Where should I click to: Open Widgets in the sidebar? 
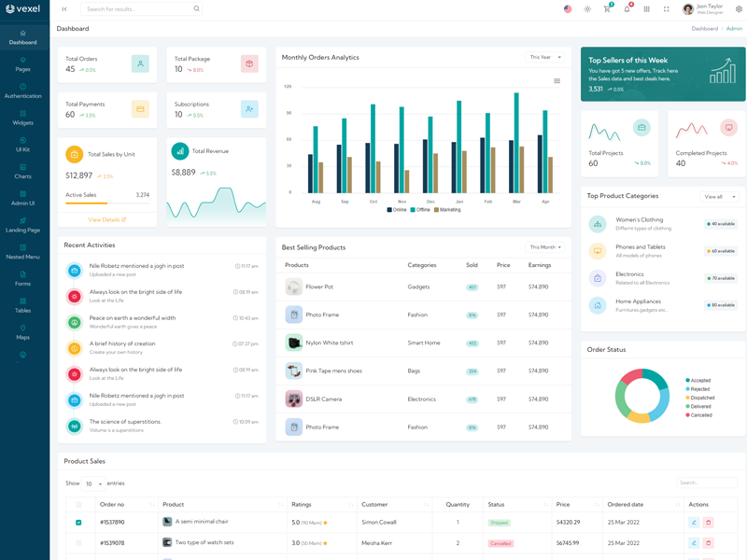22,118
